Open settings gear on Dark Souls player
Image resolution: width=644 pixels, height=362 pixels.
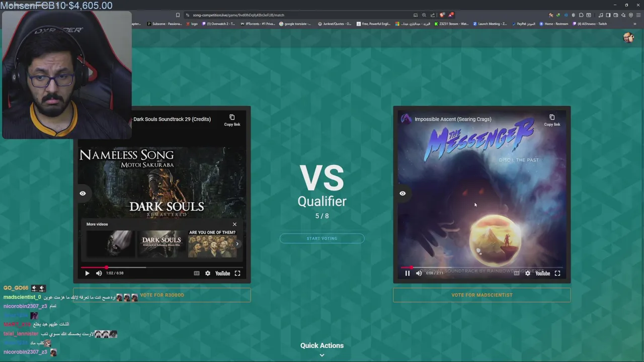[207, 273]
